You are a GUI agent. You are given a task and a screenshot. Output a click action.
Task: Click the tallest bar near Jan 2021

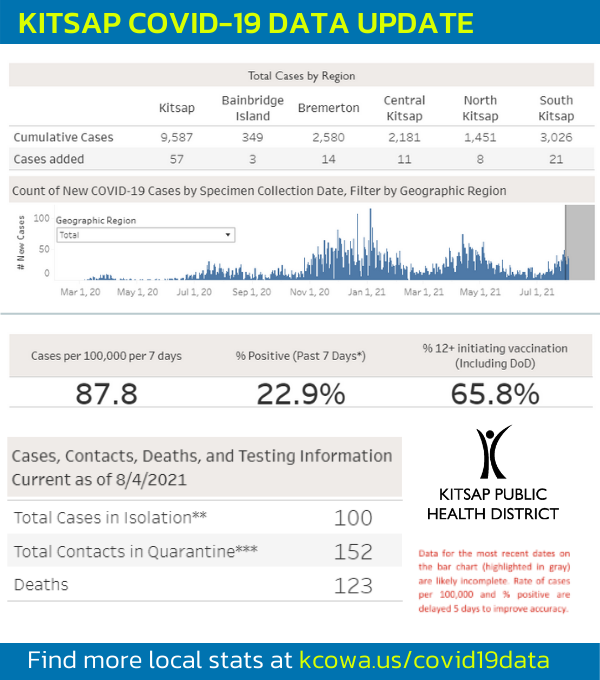point(370,244)
